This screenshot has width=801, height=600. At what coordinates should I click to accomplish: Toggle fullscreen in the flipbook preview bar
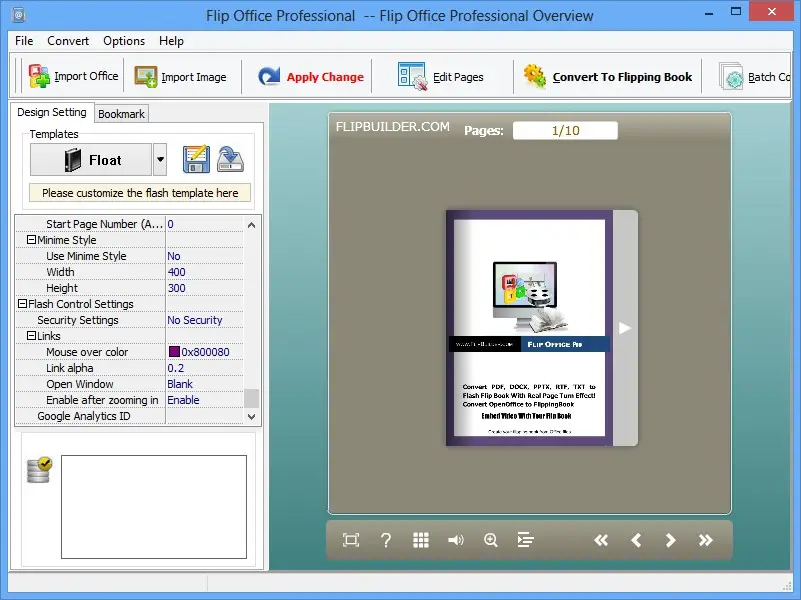click(x=351, y=540)
